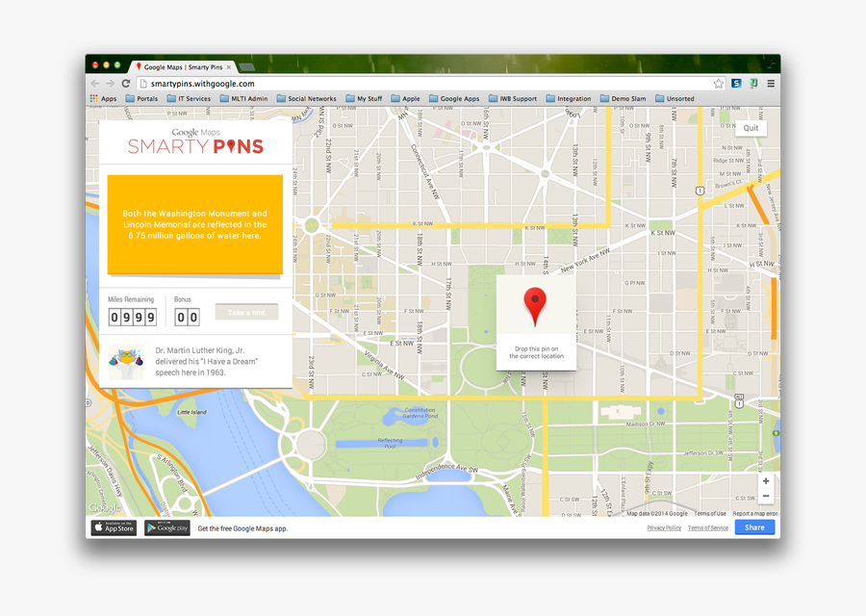Download app from the App Store badge
Viewport: 866px width, 616px height.
114,527
